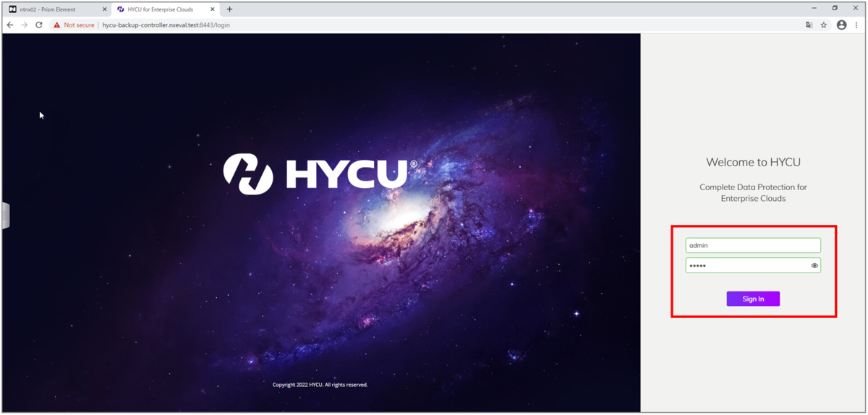Close the HYCU for Enterprise Clouds tab
This screenshot has height=415, width=868.
pyautogui.click(x=213, y=9)
